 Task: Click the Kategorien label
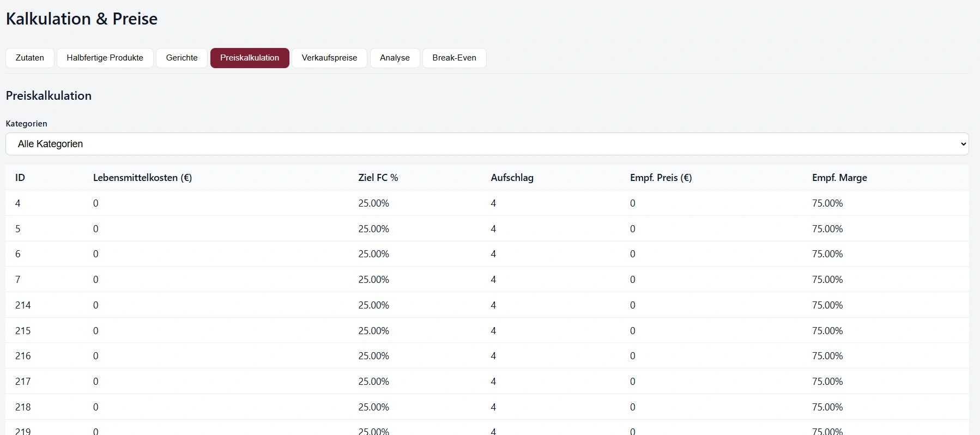[27, 124]
